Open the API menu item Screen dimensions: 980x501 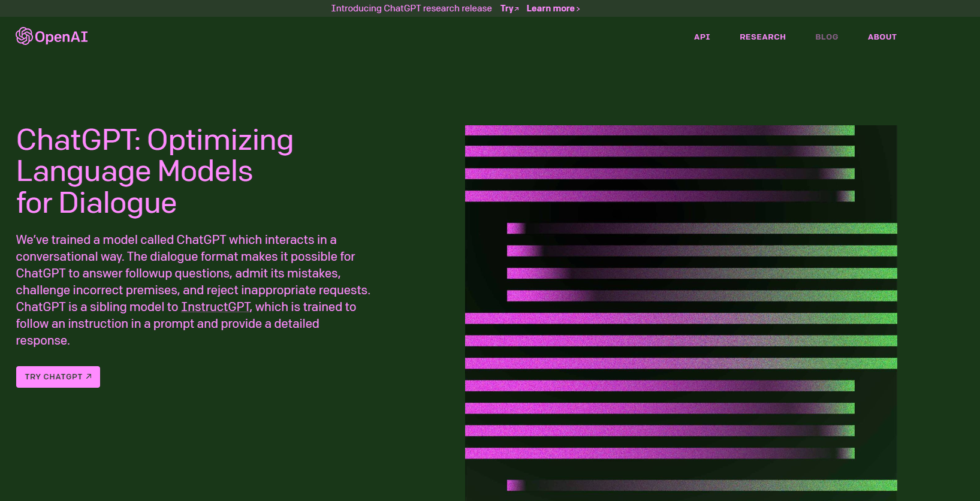point(702,37)
